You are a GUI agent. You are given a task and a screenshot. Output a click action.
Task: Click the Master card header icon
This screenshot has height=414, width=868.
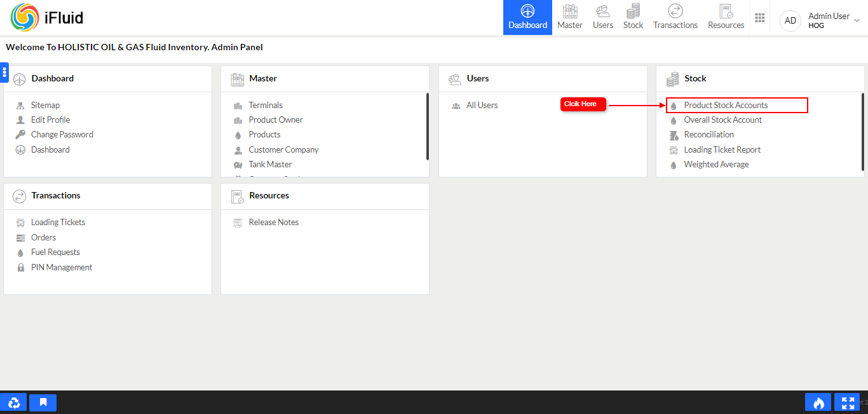pyautogui.click(x=237, y=79)
